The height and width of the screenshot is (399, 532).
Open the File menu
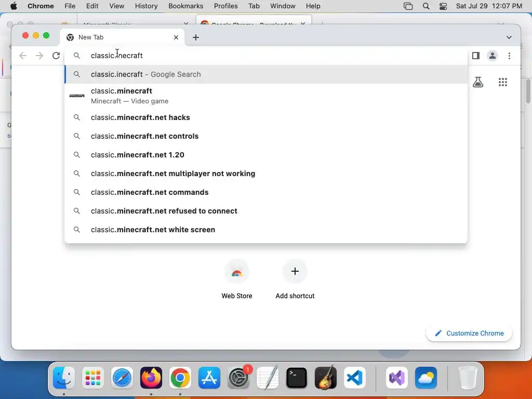point(70,6)
